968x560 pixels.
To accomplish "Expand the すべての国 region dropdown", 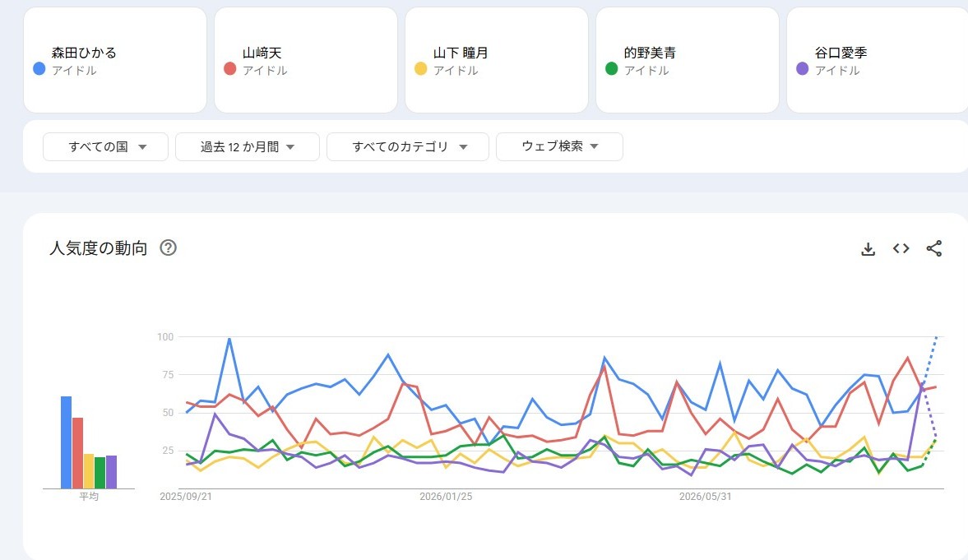I will [x=105, y=147].
